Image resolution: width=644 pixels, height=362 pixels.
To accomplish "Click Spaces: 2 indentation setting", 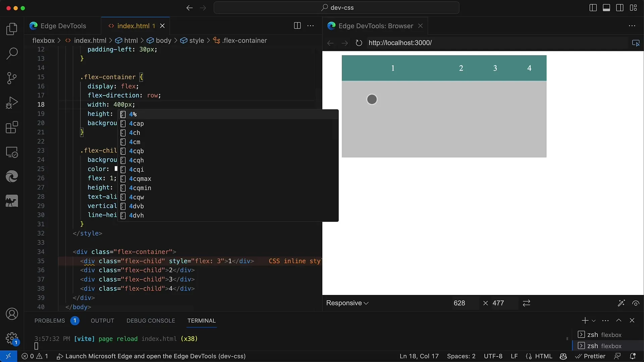I will (x=461, y=356).
